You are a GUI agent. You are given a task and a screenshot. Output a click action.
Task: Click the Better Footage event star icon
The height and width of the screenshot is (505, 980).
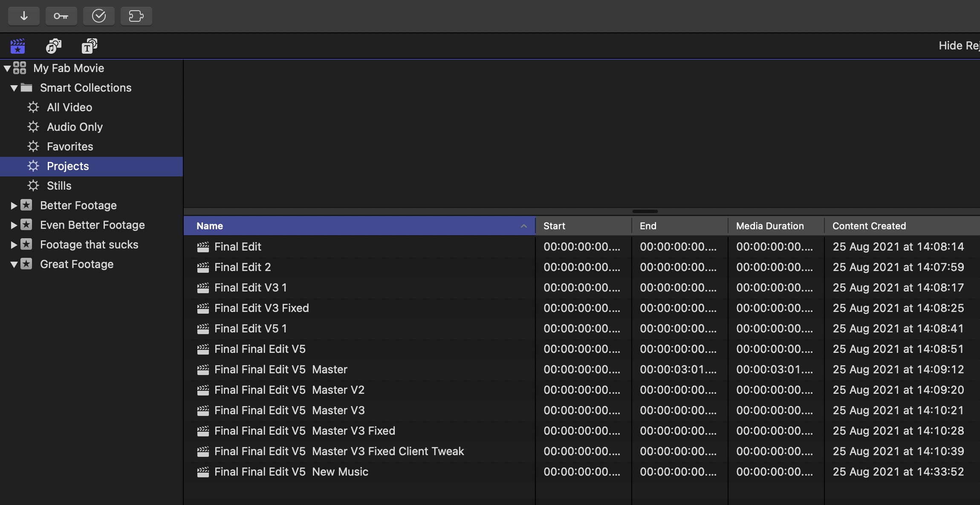coord(26,205)
